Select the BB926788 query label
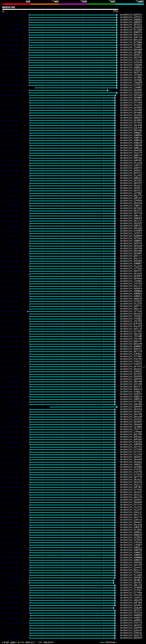 (x=8, y=7)
